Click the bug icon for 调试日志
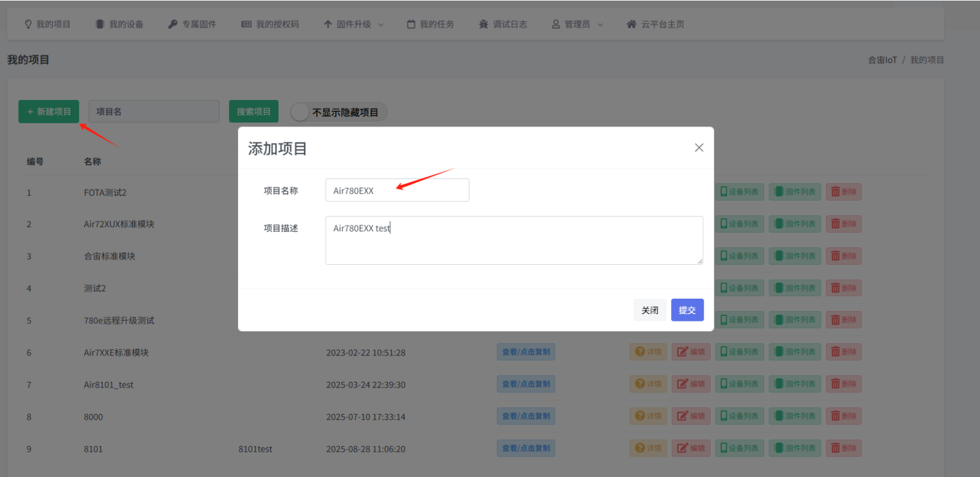Image resolution: width=980 pixels, height=477 pixels. click(x=484, y=24)
